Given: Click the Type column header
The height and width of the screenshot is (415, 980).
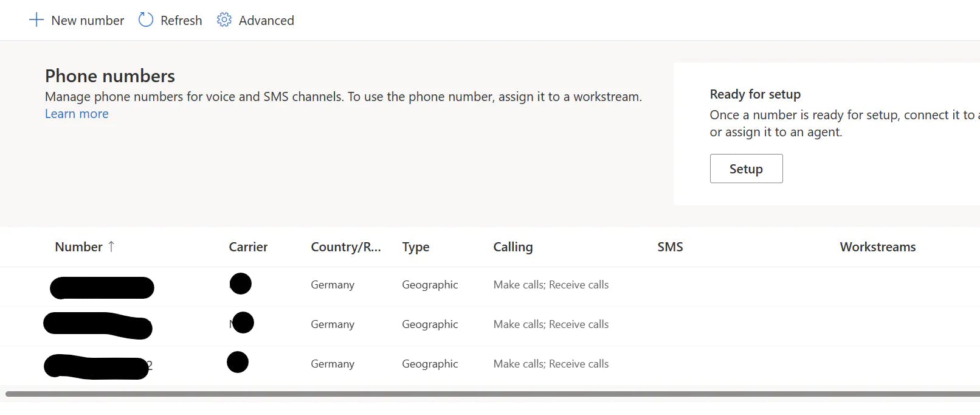Looking at the screenshot, I should (x=416, y=247).
